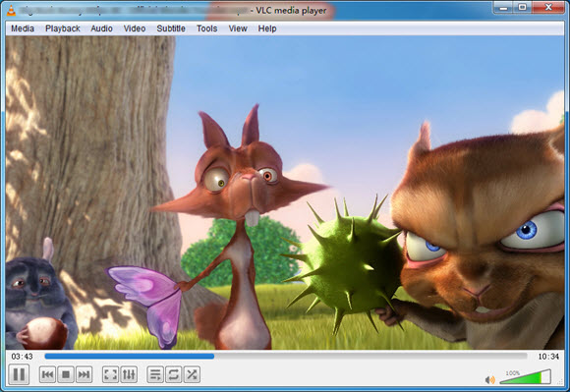Show extended settings equalizer icon

(129, 374)
